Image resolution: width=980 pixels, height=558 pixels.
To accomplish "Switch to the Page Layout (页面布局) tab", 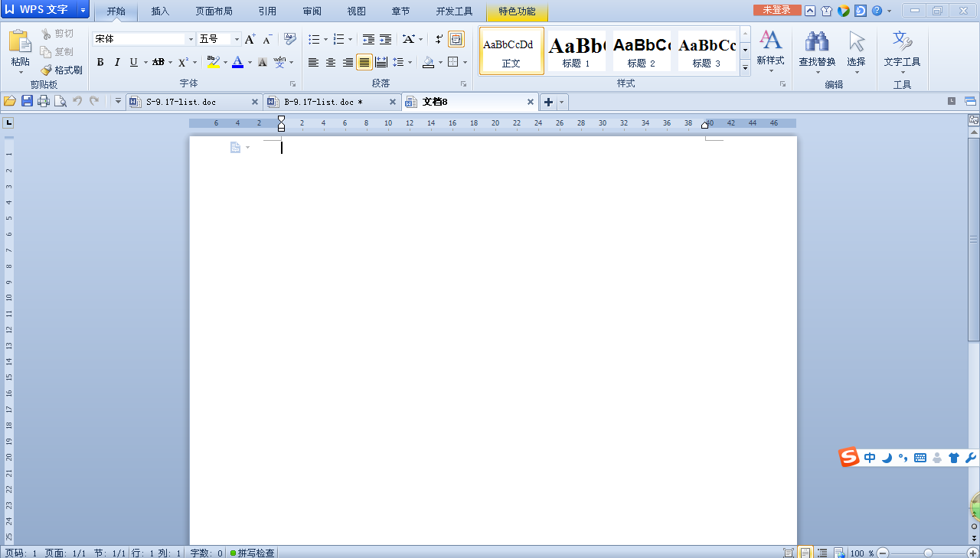I will pyautogui.click(x=214, y=11).
